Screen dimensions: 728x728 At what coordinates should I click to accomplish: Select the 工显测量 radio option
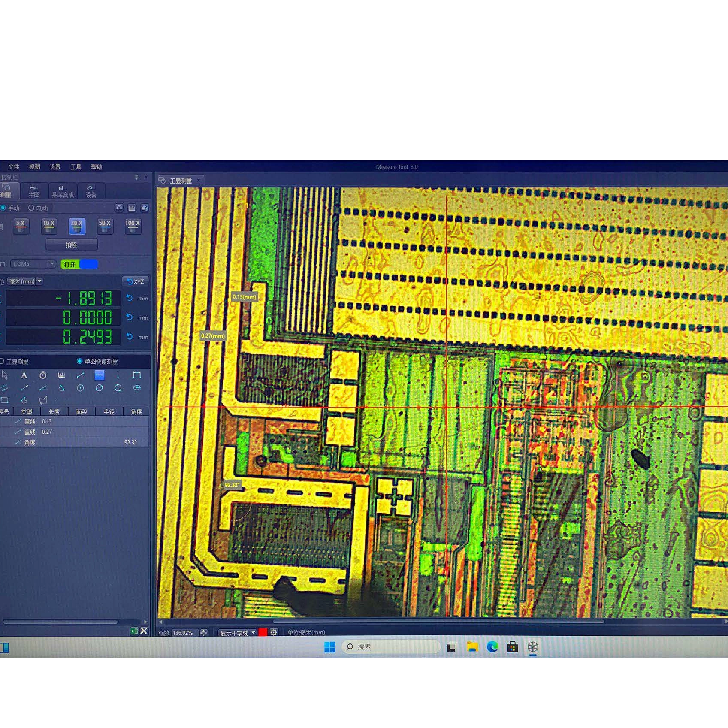[3, 362]
